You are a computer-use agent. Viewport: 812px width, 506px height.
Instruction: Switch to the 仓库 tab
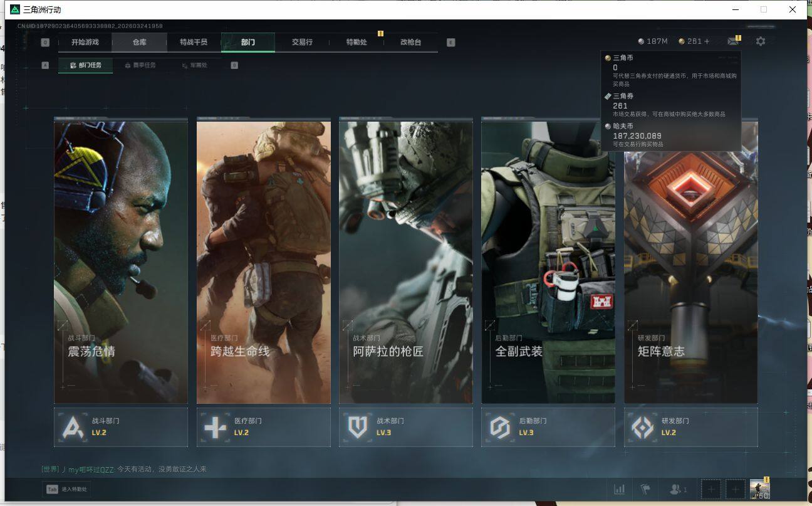pyautogui.click(x=139, y=42)
